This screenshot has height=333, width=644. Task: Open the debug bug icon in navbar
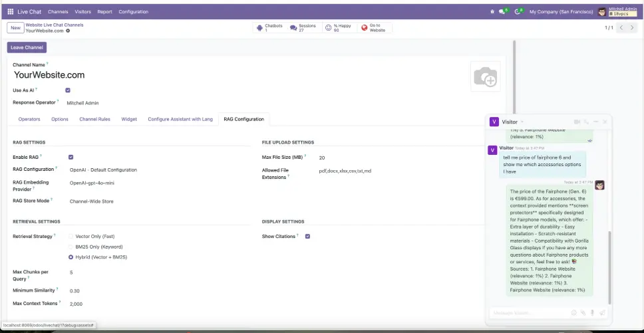(x=492, y=11)
